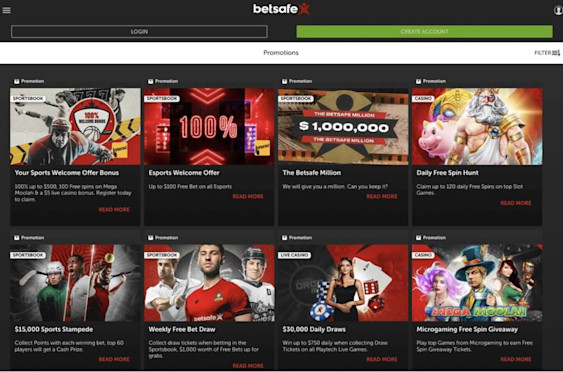Click READ MORE under Daily Free Spin Hunt
The height and width of the screenshot is (372, 563).
click(x=516, y=203)
